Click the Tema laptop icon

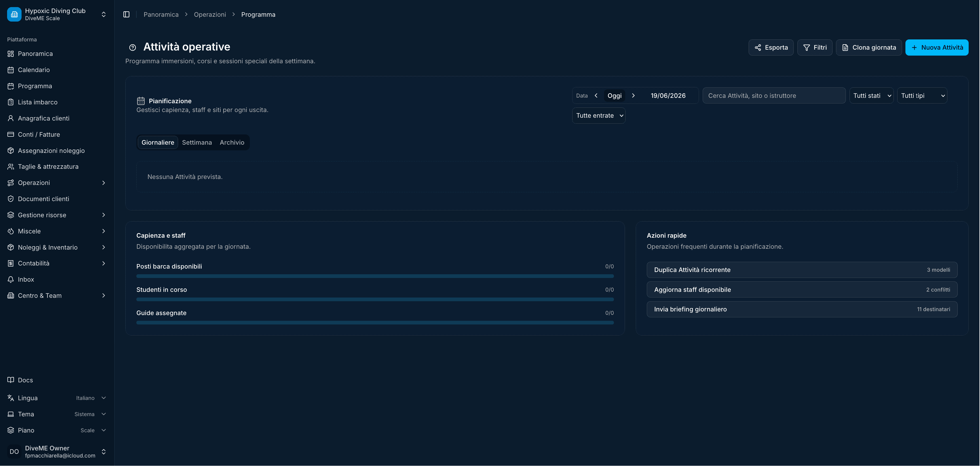tap(11, 414)
